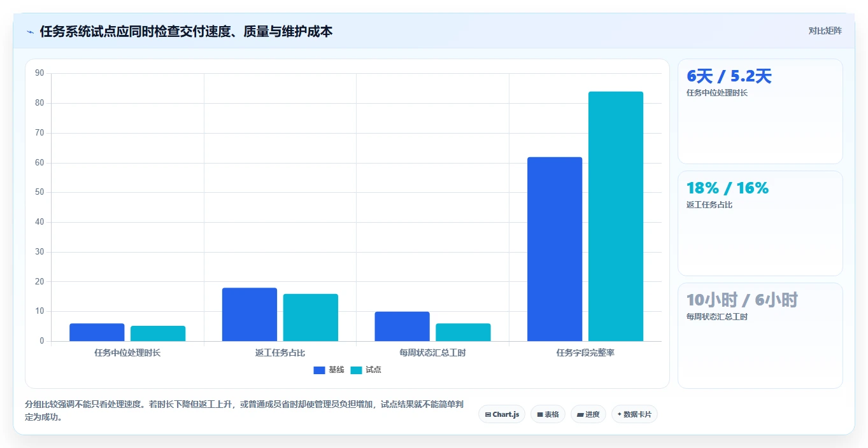Click the footnote paragraph starting 分组比较强调
Screen dimensions: 868x448
pyautogui.click(x=244, y=411)
